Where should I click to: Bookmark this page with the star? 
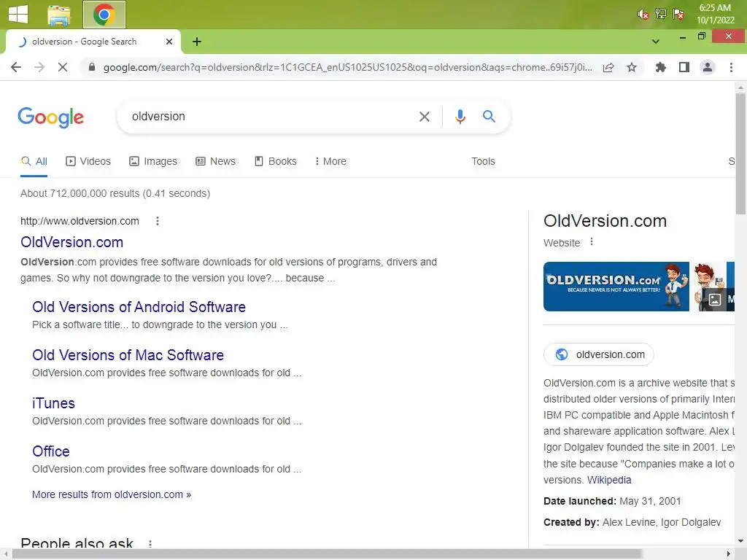(x=632, y=67)
